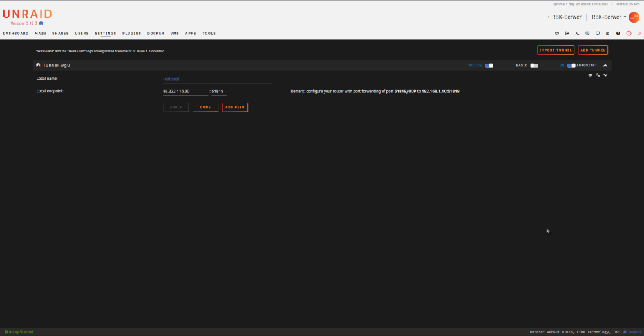Toggle the eye icon to show tunnel config
Screen dimensions: 644x336
click(x=590, y=75)
